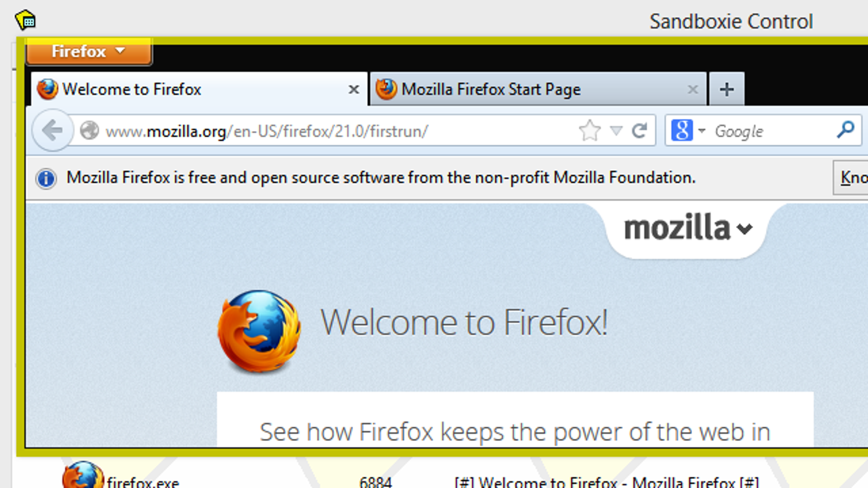Open a new tab with plus button

726,89
